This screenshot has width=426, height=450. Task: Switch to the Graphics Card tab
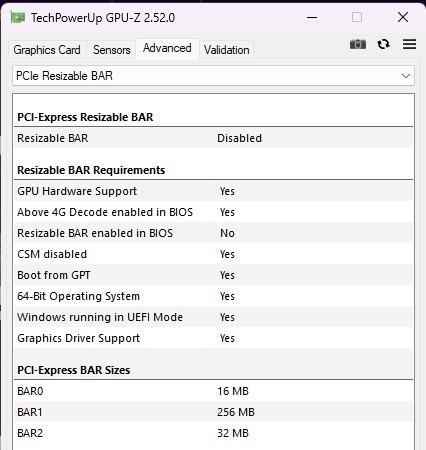click(47, 50)
